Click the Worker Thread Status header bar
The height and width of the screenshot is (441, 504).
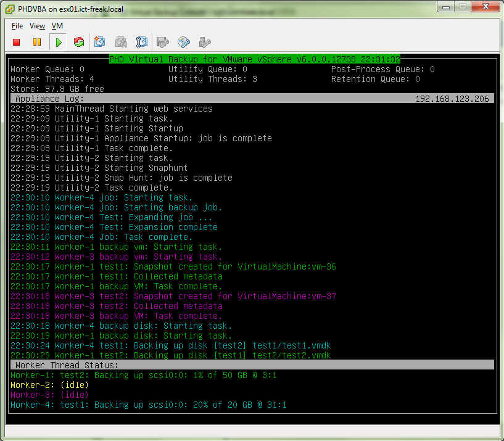(x=252, y=365)
